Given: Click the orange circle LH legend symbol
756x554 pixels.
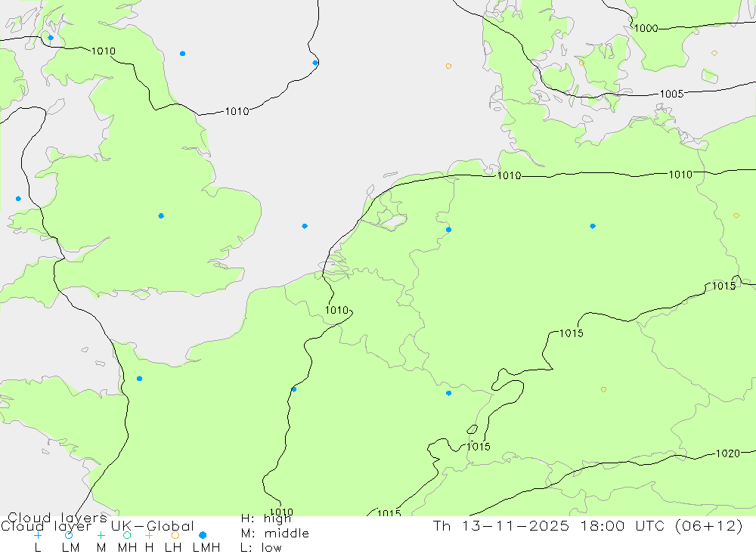Looking at the screenshot, I should 175,535.
